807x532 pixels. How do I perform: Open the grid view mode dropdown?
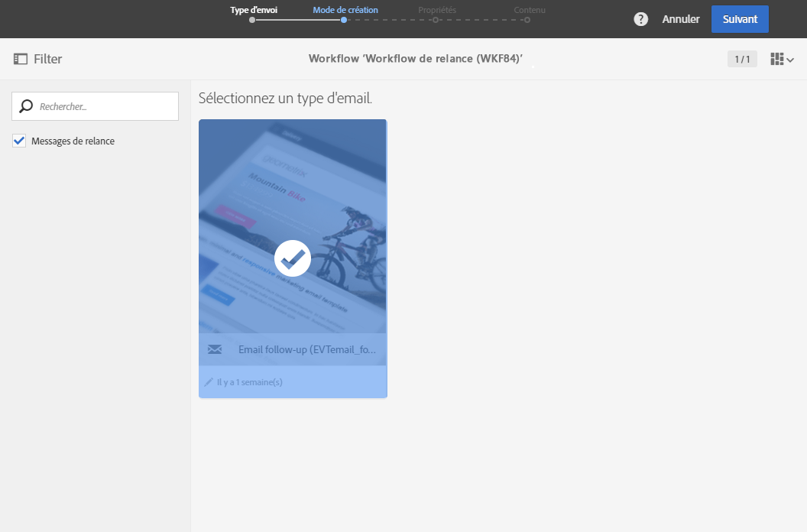(x=782, y=59)
